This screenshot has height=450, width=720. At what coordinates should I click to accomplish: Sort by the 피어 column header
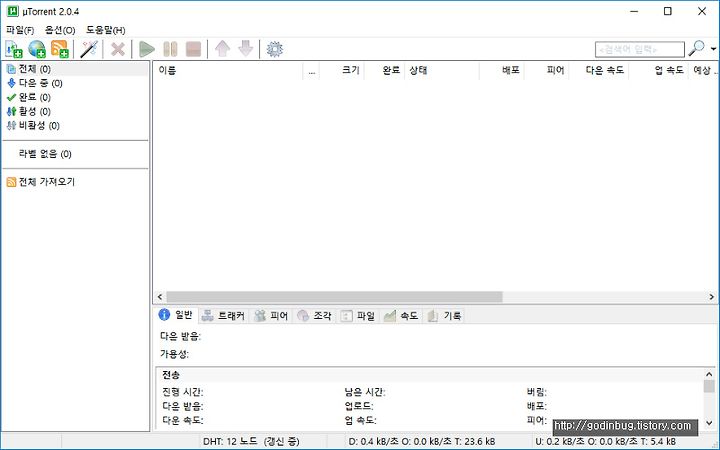(x=546, y=70)
